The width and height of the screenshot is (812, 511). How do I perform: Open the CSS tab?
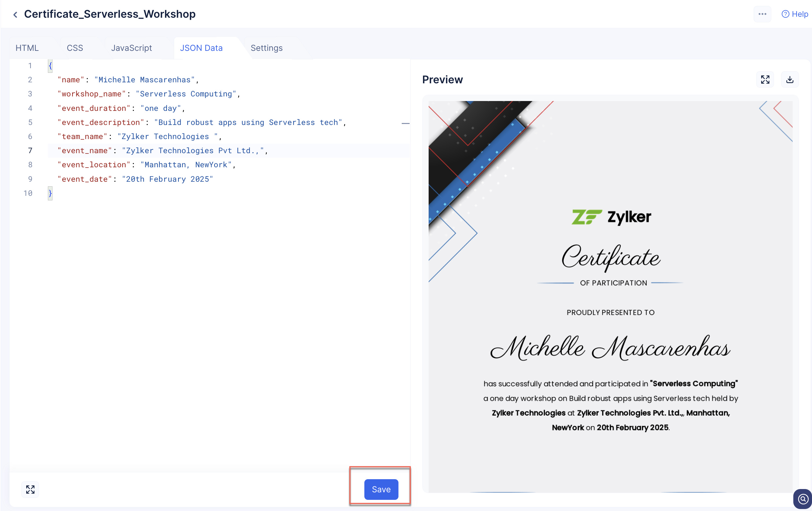(x=75, y=48)
